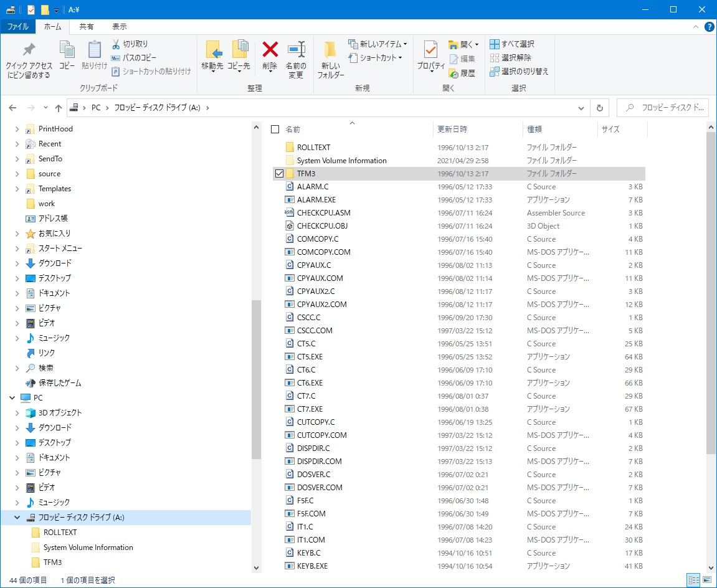Viewport: 717px width, 588px height.
Task: Click the search floppy disk box
Action: coord(663,108)
